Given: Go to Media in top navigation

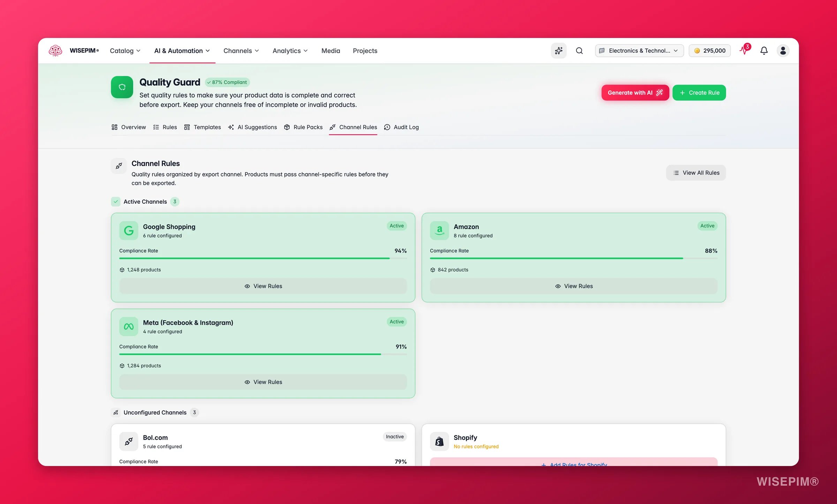Looking at the screenshot, I should 331,51.
